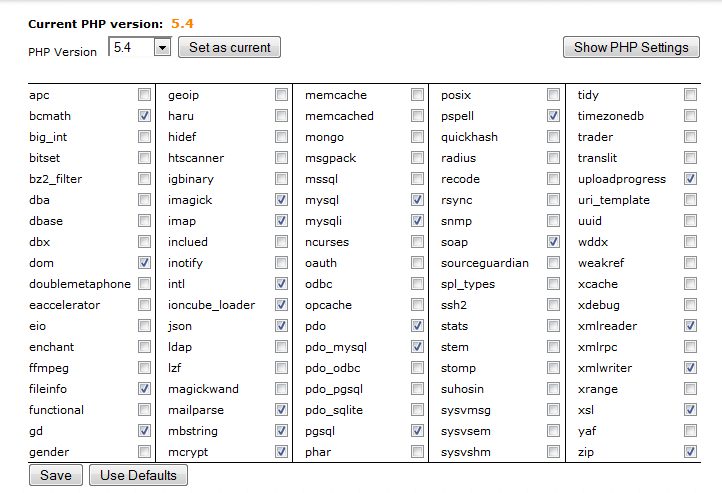The width and height of the screenshot is (722, 493).
Task: Disable the imagick extension checkbox
Action: click(281, 200)
